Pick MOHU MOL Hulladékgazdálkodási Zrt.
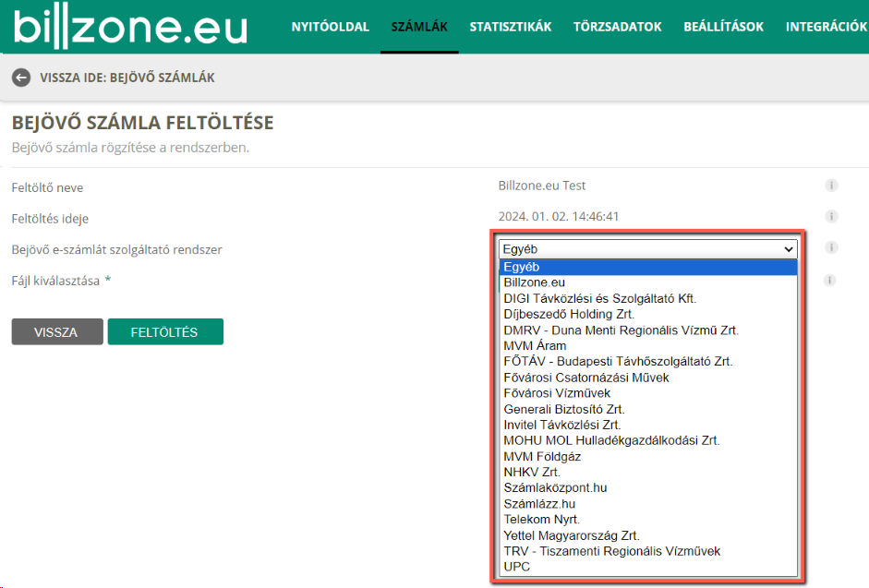Viewport: 869px width, 588px height. click(648, 440)
